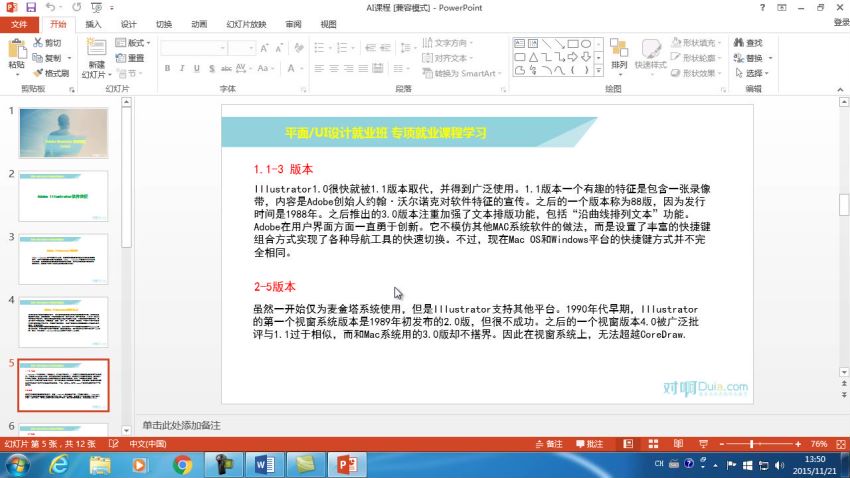Switch to Reading view icon
This screenshot has height=478, width=850.
678,444
